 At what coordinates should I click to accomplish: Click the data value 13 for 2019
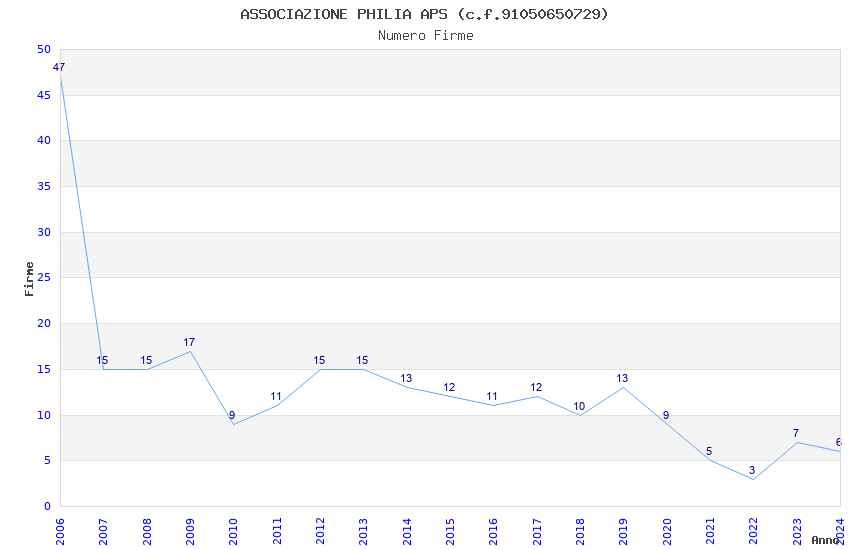(622, 378)
